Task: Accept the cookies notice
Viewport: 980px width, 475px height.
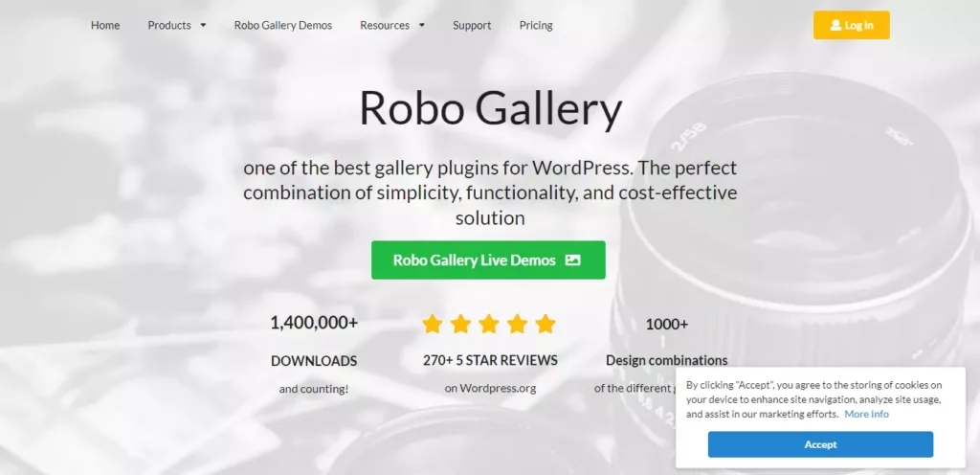Action: (820, 444)
